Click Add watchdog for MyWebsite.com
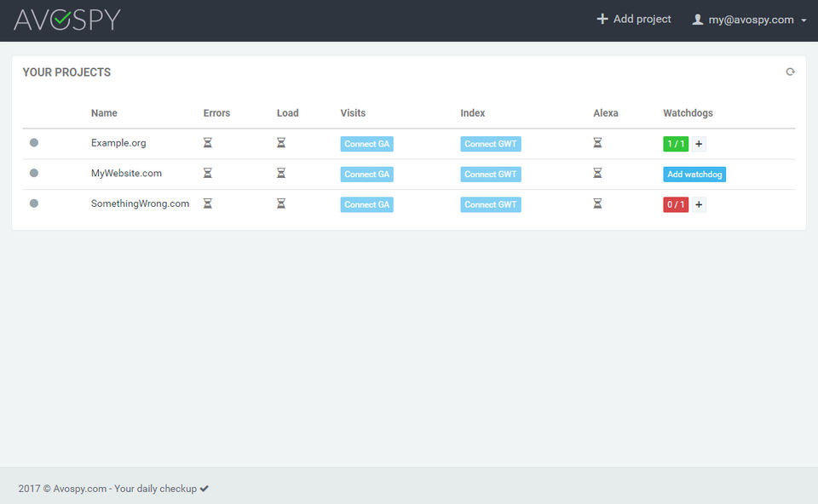The width and height of the screenshot is (818, 504). 694,174
